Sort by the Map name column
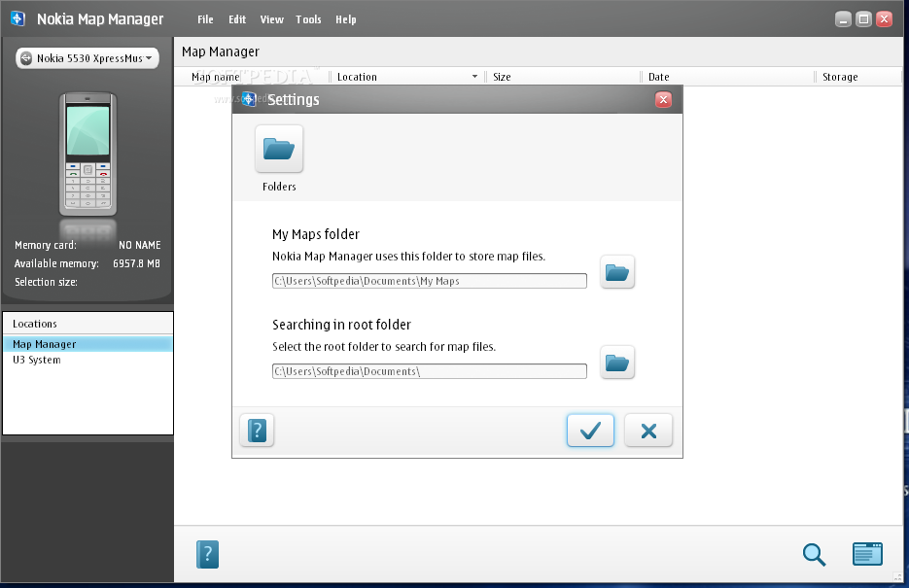Screen dimensions: 909x588 [215, 77]
